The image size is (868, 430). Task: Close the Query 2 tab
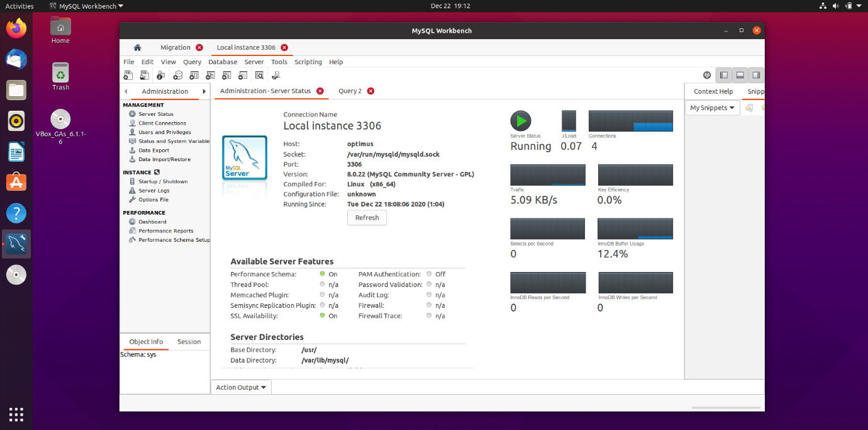(x=370, y=91)
